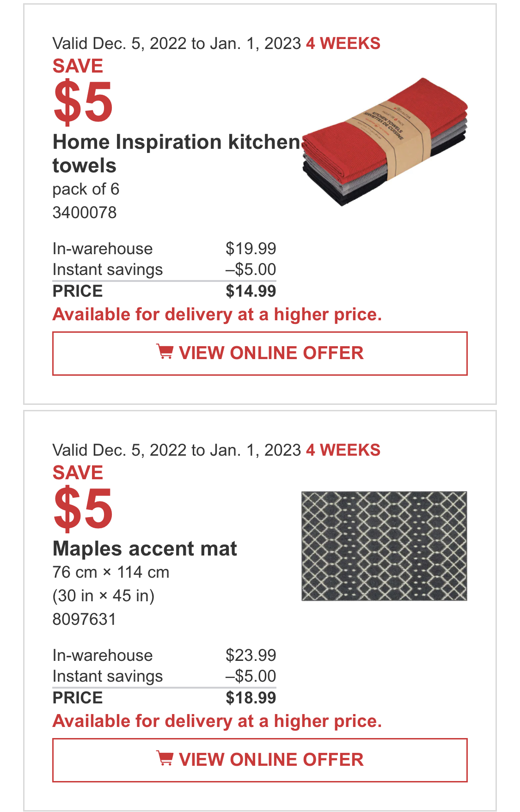Click the cart icon in the kitchen towels offer button
520x812 pixels.
click(165, 352)
